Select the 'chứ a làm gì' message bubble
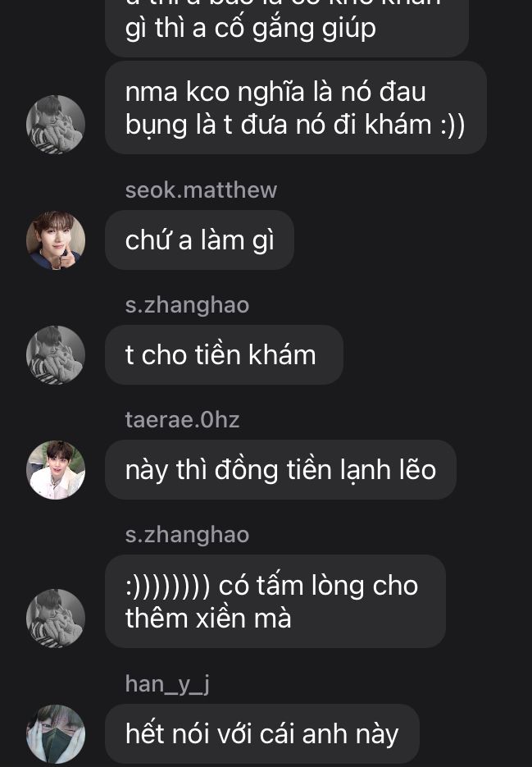This screenshot has width=532, height=767. [x=199, y=240]
